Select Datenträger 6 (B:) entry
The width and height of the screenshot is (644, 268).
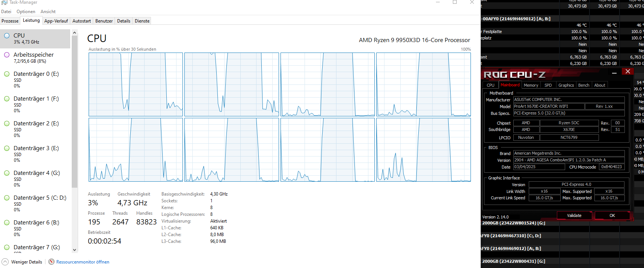[35, 228]
